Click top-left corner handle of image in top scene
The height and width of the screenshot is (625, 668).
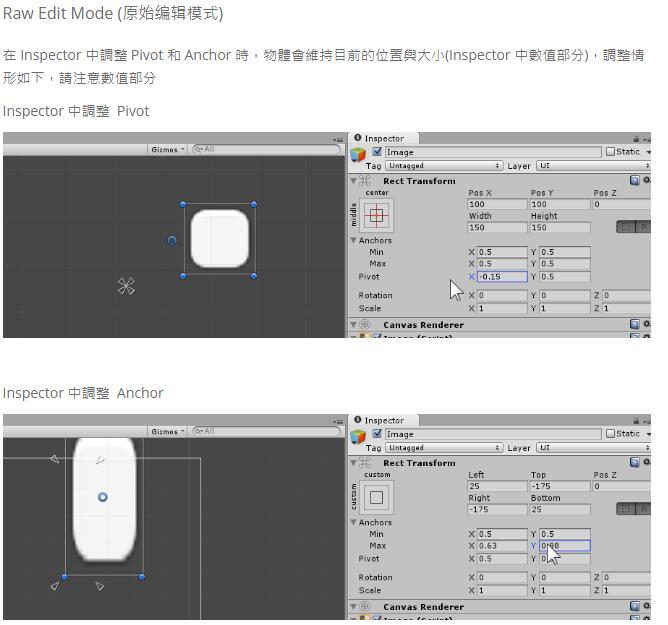point(183,204)
